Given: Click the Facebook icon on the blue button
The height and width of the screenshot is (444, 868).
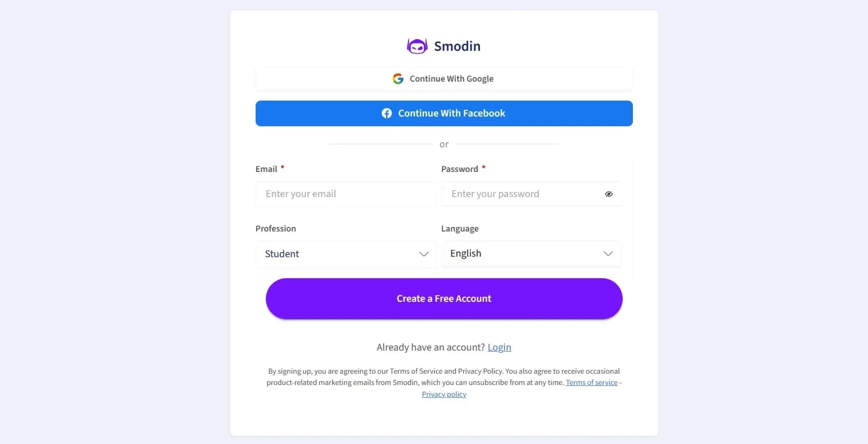Looking at the screenshot, I should coord(387,113).
